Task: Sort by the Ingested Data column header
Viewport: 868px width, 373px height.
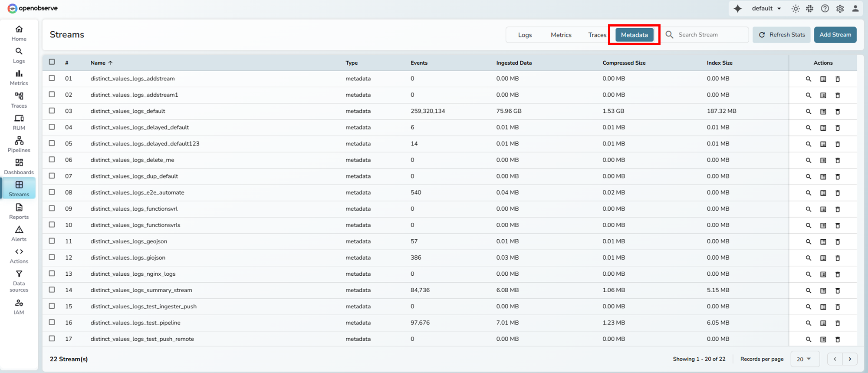Action: tap(514, 63)
